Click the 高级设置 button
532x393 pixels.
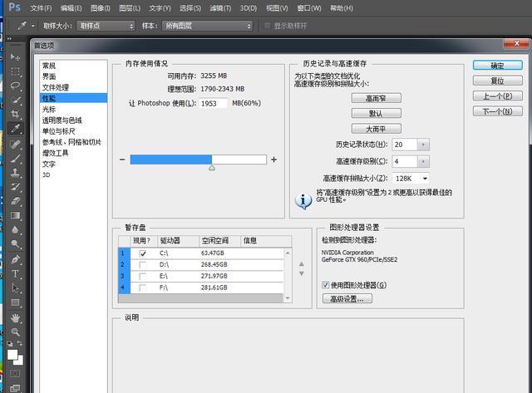pos(347,298)
